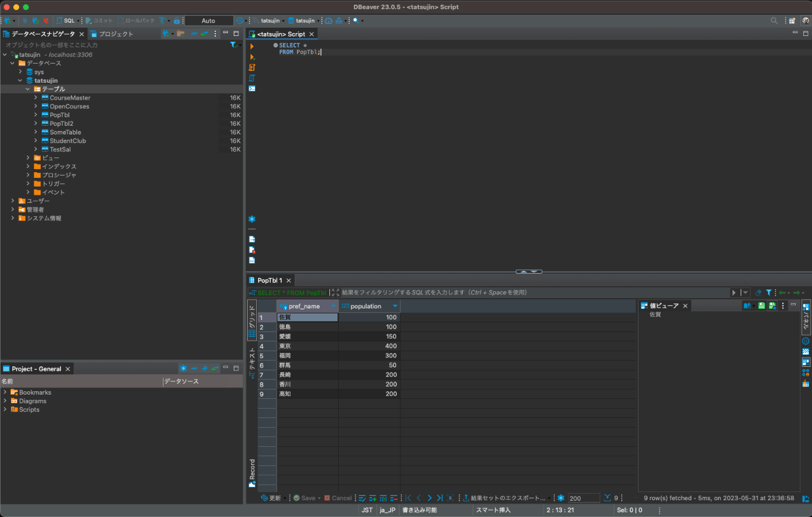Toggle the Record view mode
The image size is (812, 517).
pyautogui.click(x=252, y=472)
